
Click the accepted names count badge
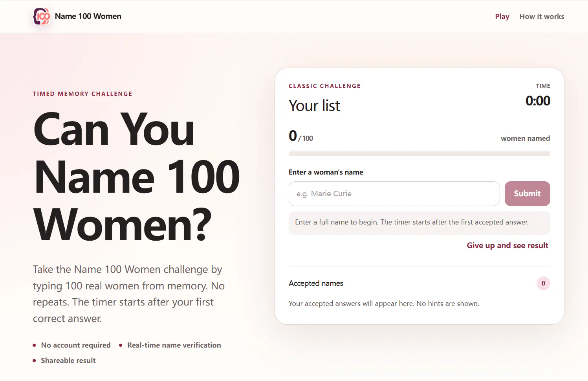point(543,283)
